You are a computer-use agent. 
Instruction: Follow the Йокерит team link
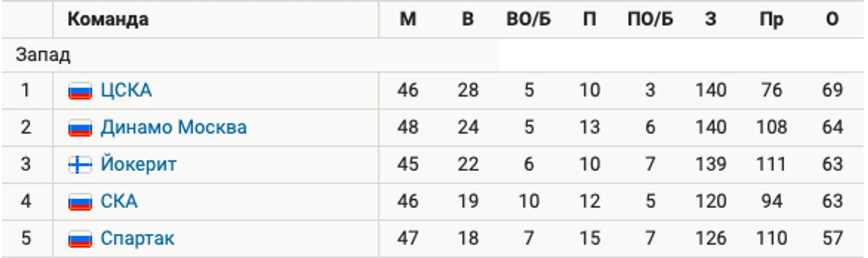click(x=139, y=164)
